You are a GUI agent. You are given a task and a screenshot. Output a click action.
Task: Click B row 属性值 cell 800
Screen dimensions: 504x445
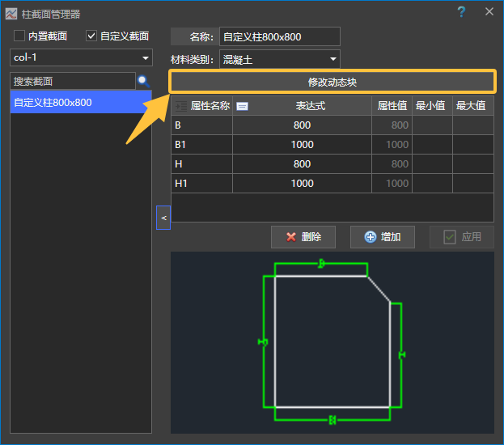(x=392, y=125)
